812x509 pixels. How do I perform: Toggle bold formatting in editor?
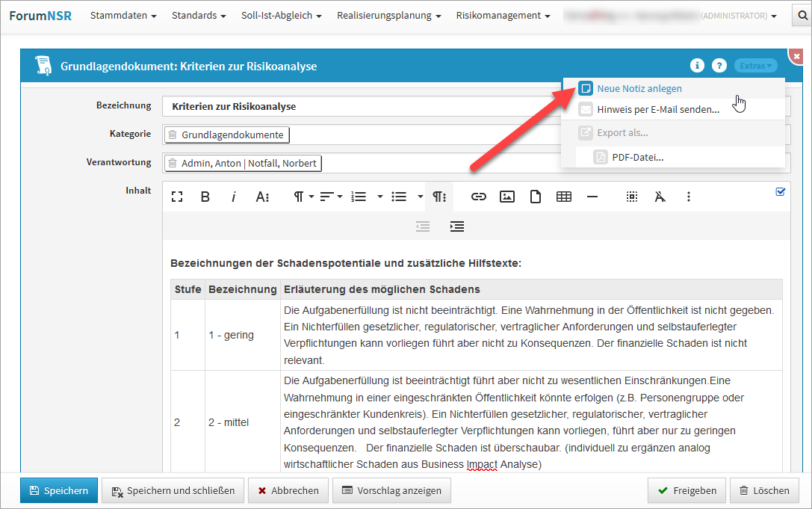click(205, 197)
